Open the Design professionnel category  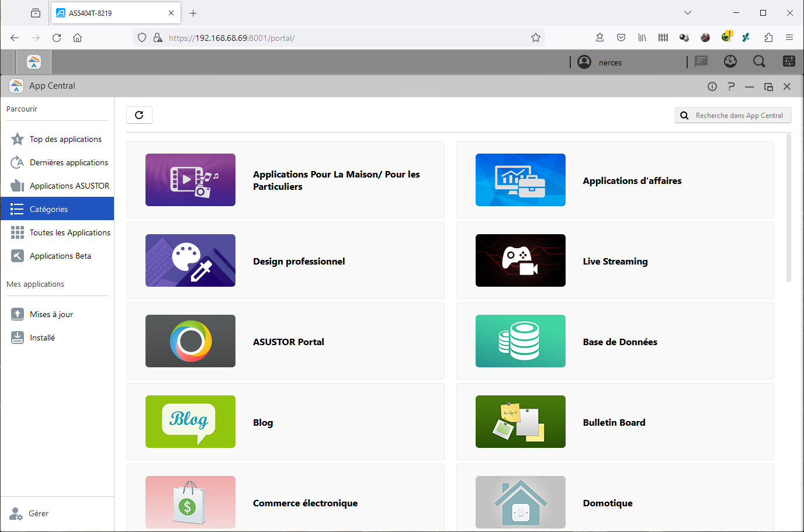[285, 260]
